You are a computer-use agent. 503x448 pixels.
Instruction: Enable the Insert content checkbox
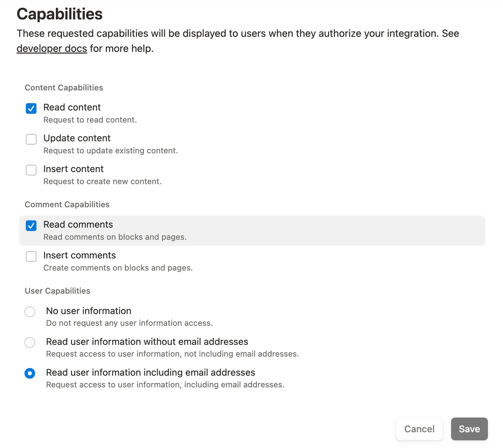(31, 170)
